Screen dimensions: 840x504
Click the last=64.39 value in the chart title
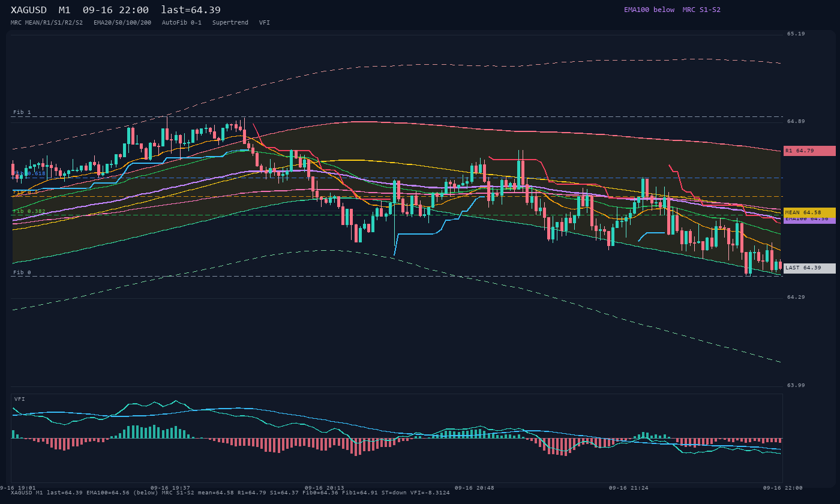(x=191, y=10)
